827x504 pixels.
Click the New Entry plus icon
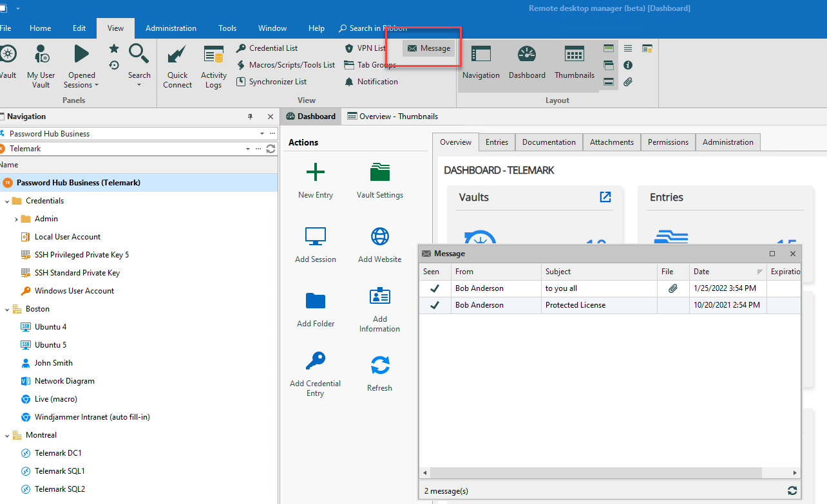315,173
